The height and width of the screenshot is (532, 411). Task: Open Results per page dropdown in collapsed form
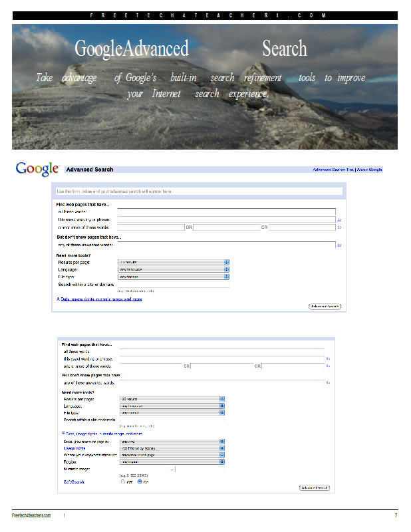click(174, 262)
